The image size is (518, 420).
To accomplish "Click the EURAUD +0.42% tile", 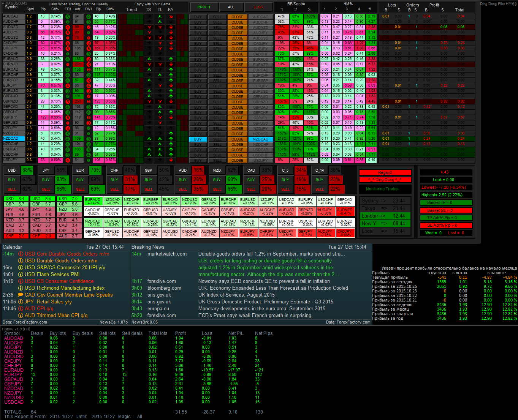I will tap(93, 201).
